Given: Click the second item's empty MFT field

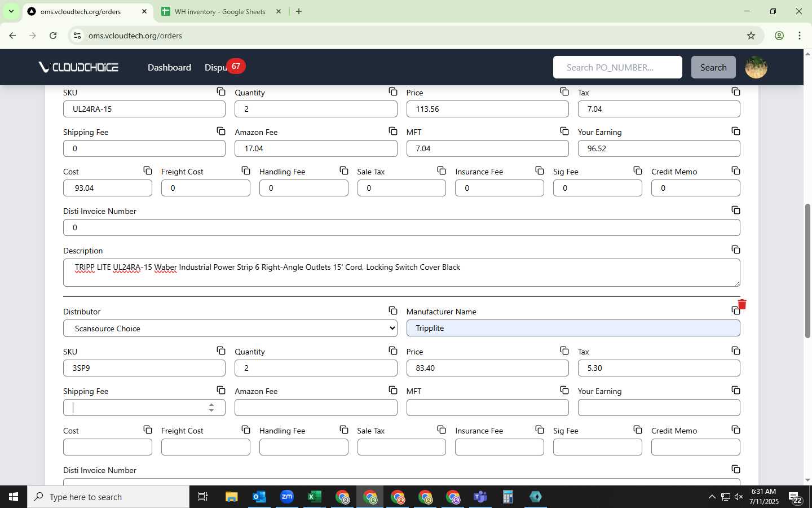Looking at the screenshot, I should (487, 408).
